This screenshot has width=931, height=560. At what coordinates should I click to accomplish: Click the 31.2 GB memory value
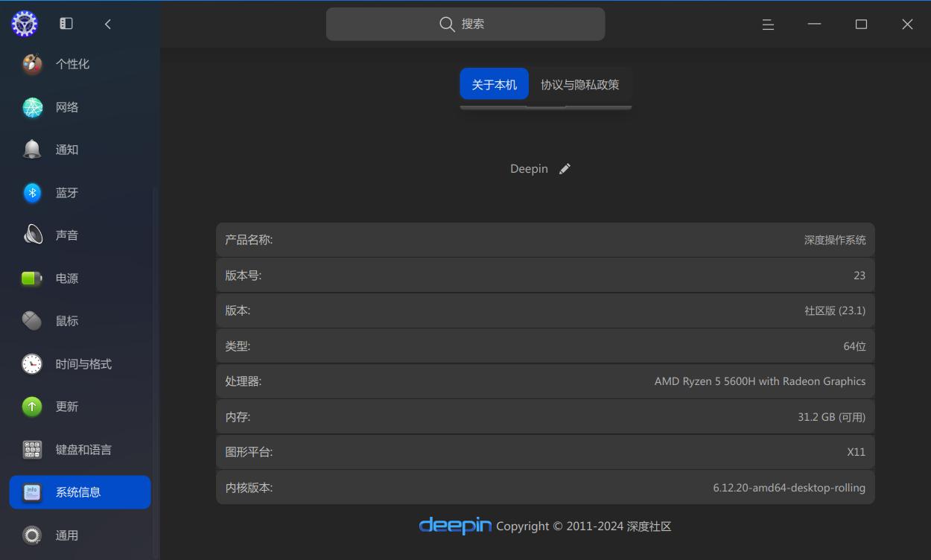(x=831, y=417)
